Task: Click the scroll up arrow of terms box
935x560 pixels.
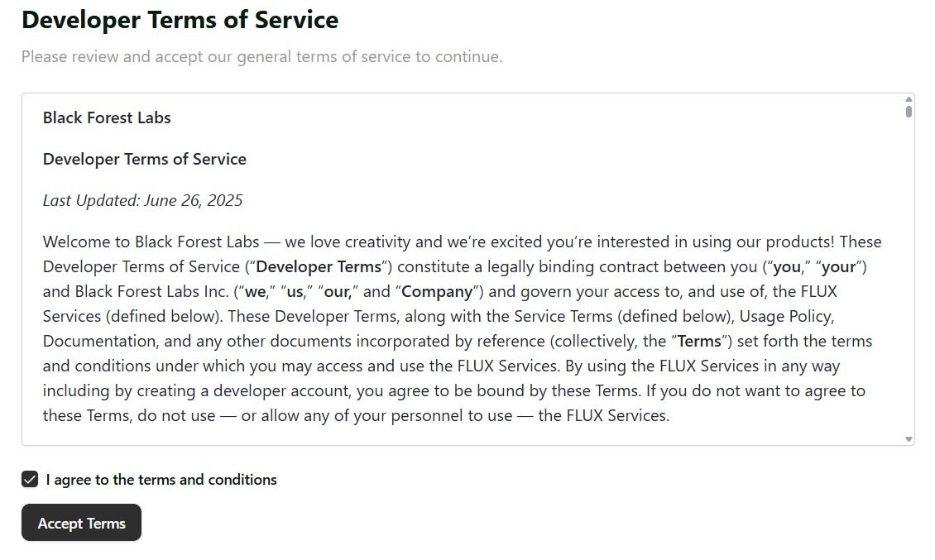Action: click(x=909, y=99)
